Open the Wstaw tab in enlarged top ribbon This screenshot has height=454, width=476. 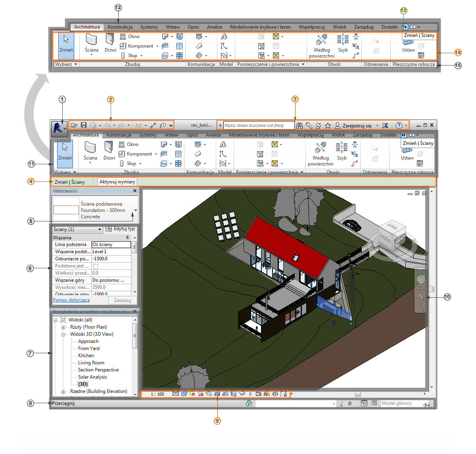coord(173,27)
